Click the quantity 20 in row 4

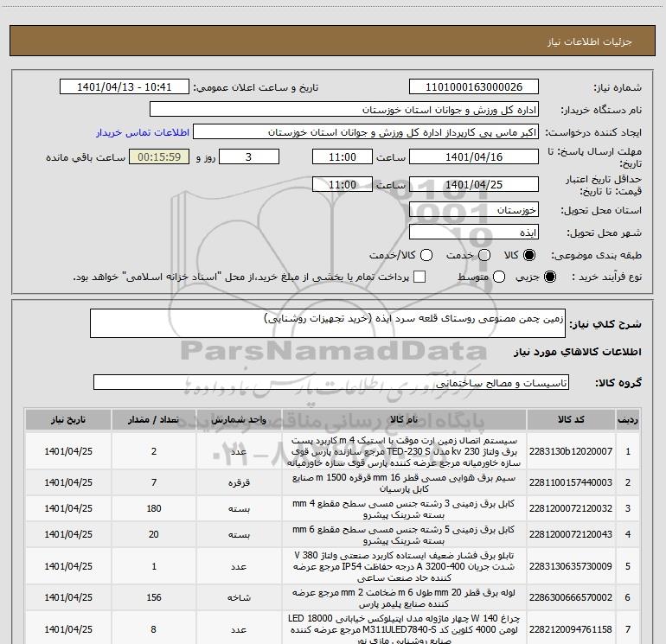click(x=154, y=534)
